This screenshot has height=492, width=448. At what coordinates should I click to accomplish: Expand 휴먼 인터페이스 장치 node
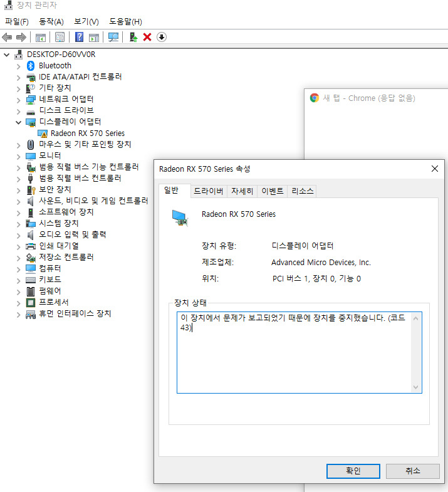point(19,315)
